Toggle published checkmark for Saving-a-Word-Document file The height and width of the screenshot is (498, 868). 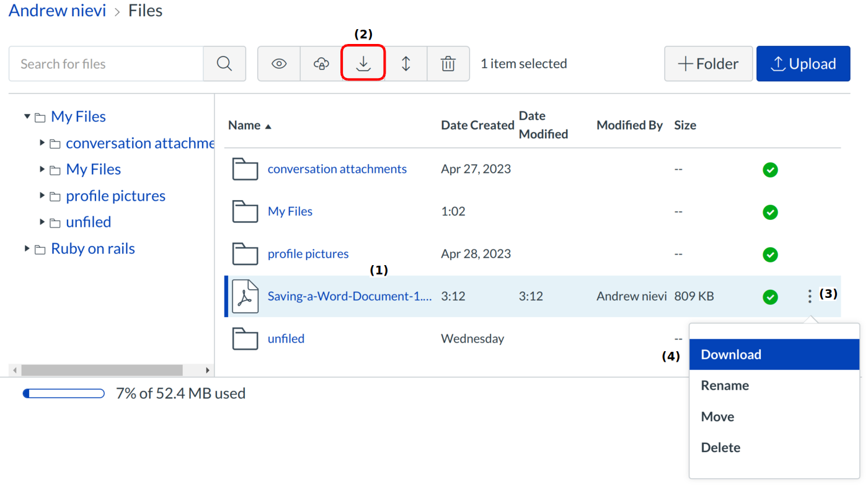[x=770, y=297]
